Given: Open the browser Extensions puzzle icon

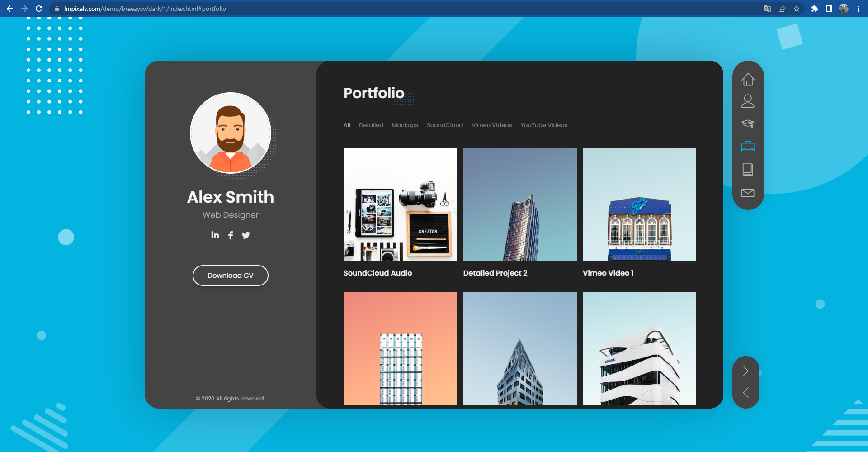Looking at the screenshot, I should click(x=815, y=9).
